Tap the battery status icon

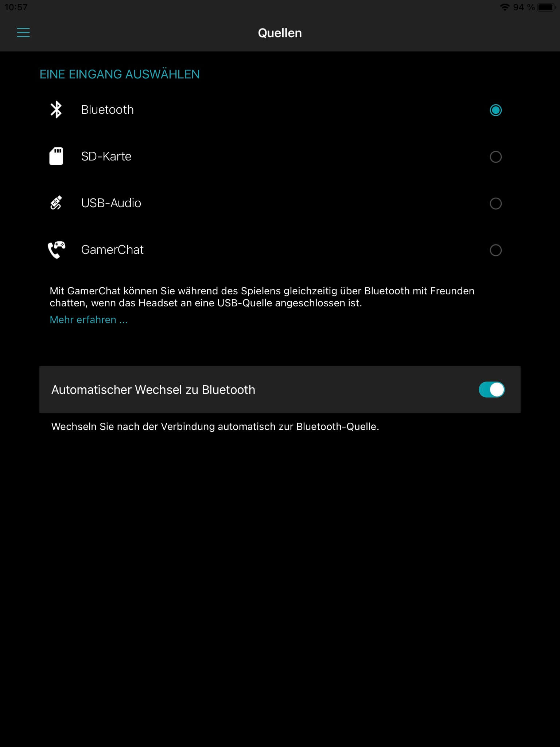tap(546, 7)
